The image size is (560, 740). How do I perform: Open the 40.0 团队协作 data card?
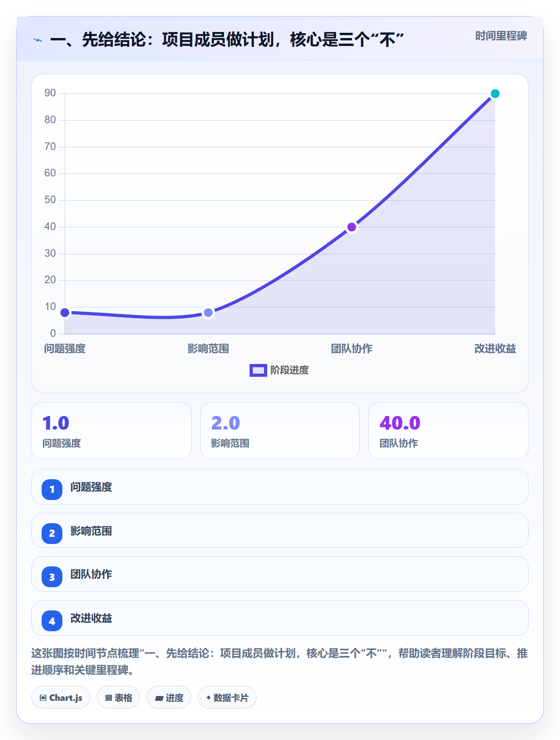(x=448, y=430)
